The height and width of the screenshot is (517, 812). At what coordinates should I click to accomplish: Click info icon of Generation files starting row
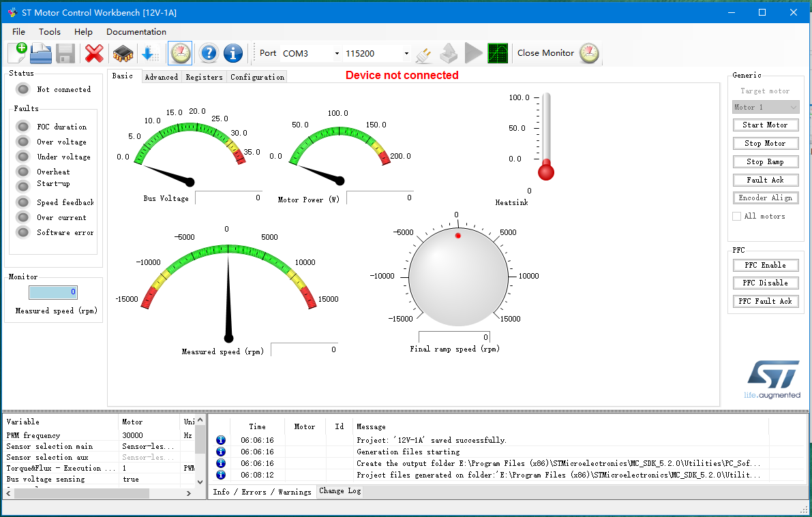coord(221,452)
